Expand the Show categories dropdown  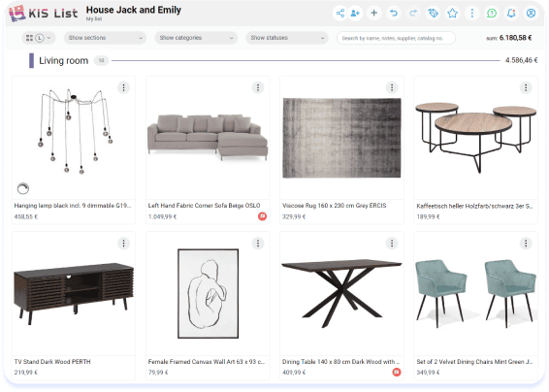pyautogui.click(x=196, y=38)
